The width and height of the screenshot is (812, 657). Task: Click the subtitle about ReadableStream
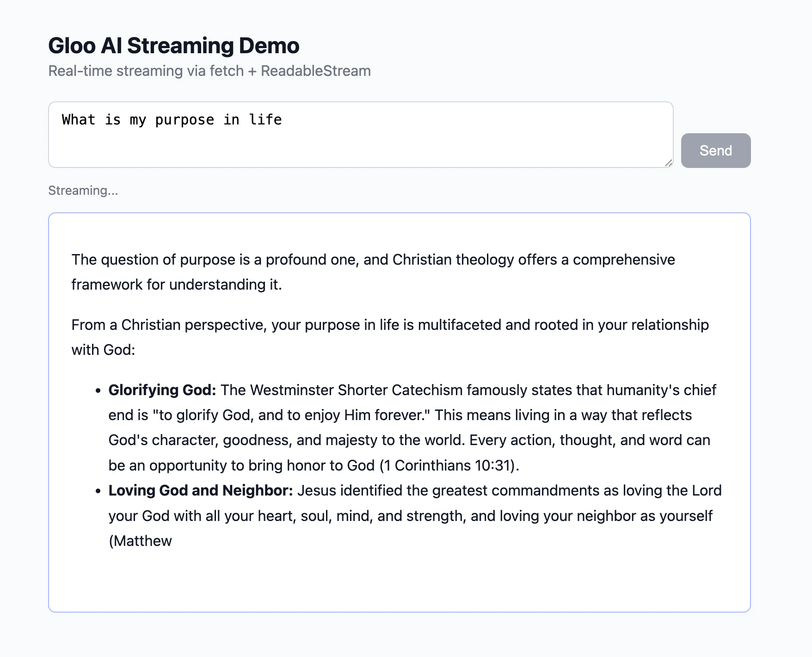pyautogui.click(x=209, y=71)
